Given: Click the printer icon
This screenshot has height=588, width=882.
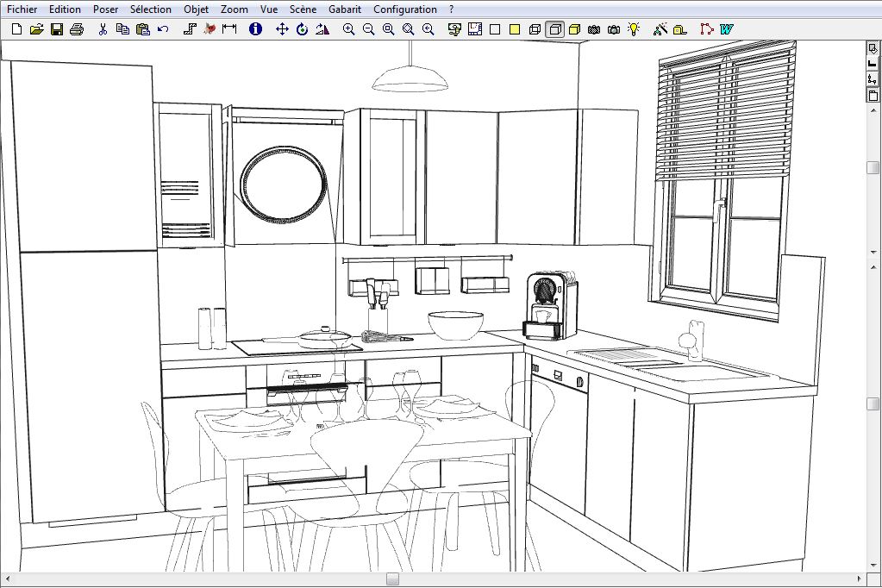Looking at the screenshot, I should 77,29.
